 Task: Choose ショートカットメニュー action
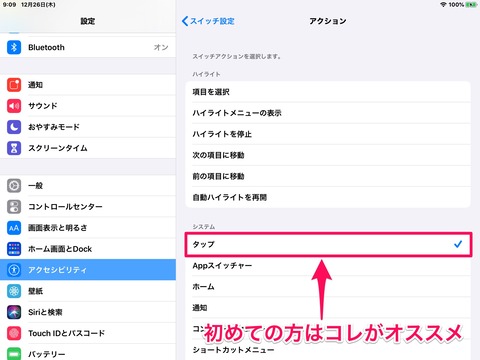click(x=328, y=350)
